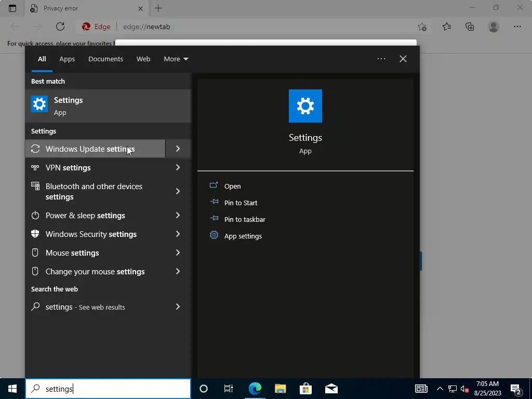Open the Settings app best match

click(x=108, y=106)
